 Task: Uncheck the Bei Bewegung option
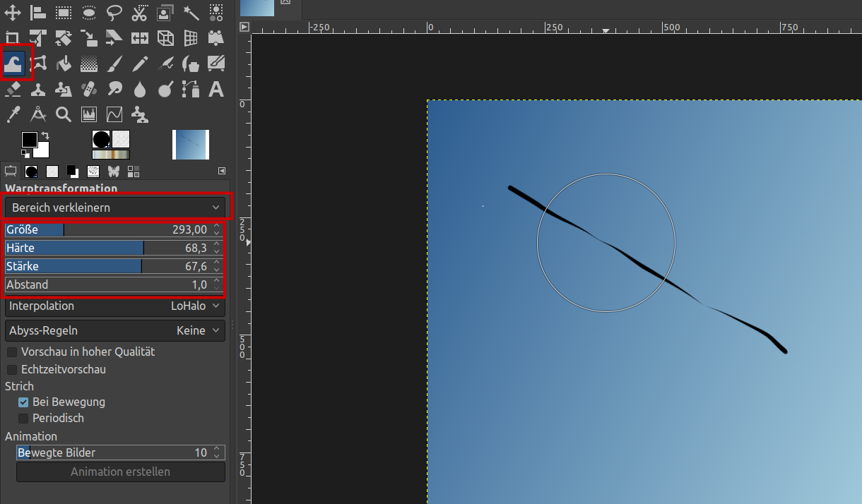coord(23,402)
